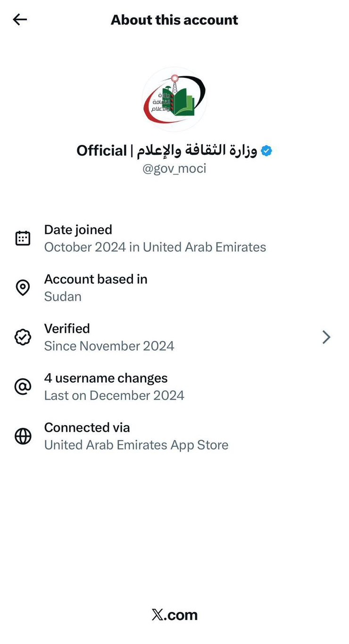Open the Verified row

tap(174, 337)
